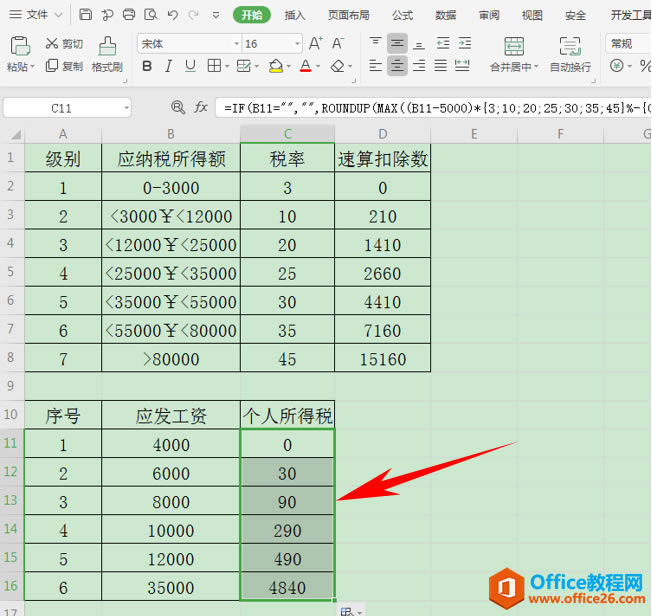
Task: Increase indent icon
Action: click(x=464, y=43)
